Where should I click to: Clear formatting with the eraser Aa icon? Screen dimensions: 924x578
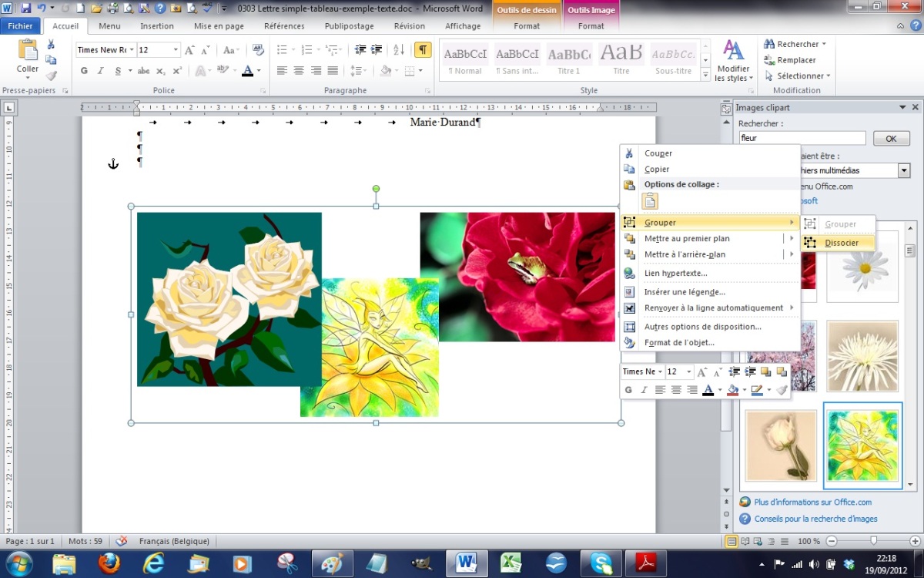coord(259,50)
